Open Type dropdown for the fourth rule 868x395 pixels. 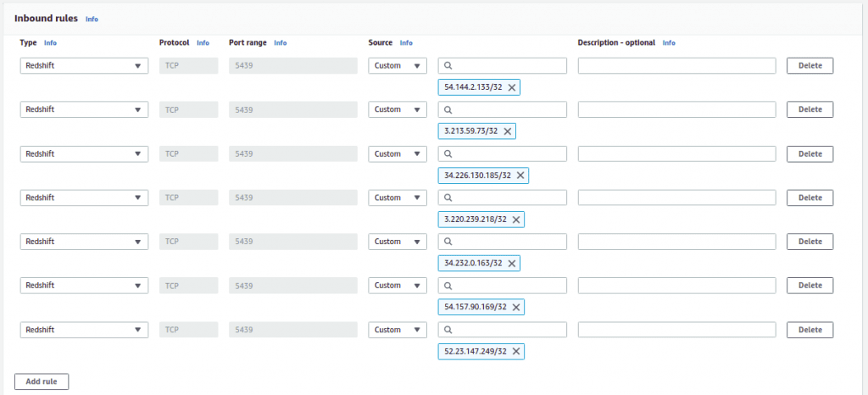pos(84,197)
